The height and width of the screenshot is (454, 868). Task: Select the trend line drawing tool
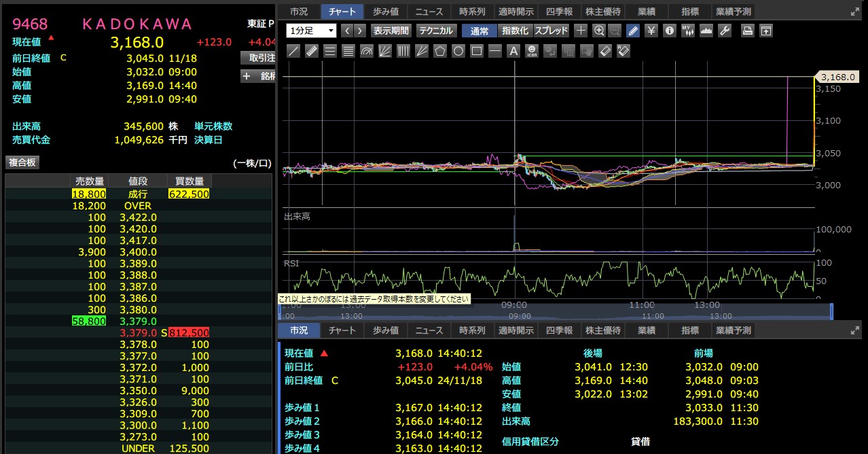click(x=293, y=51)
